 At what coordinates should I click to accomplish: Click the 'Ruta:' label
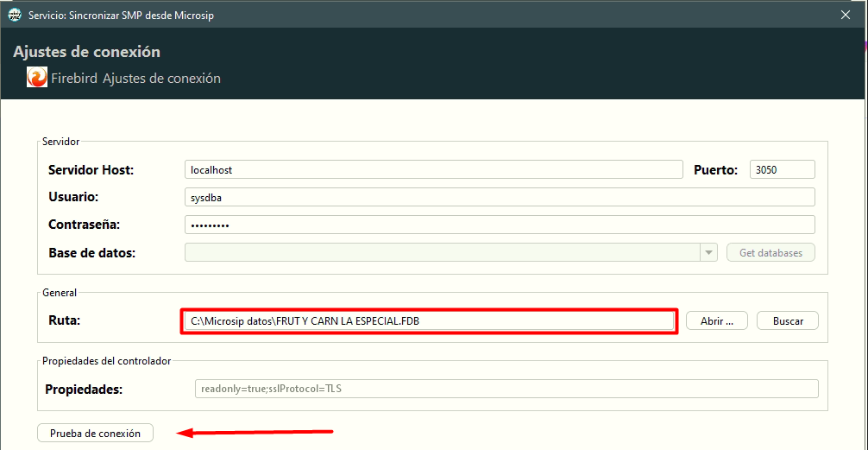click(x=64, y=320)
